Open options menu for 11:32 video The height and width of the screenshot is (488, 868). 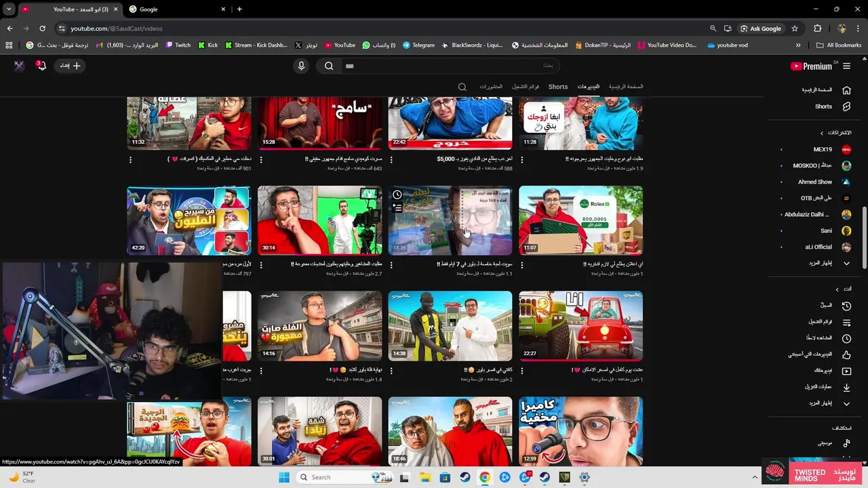(x=130, y=159)
